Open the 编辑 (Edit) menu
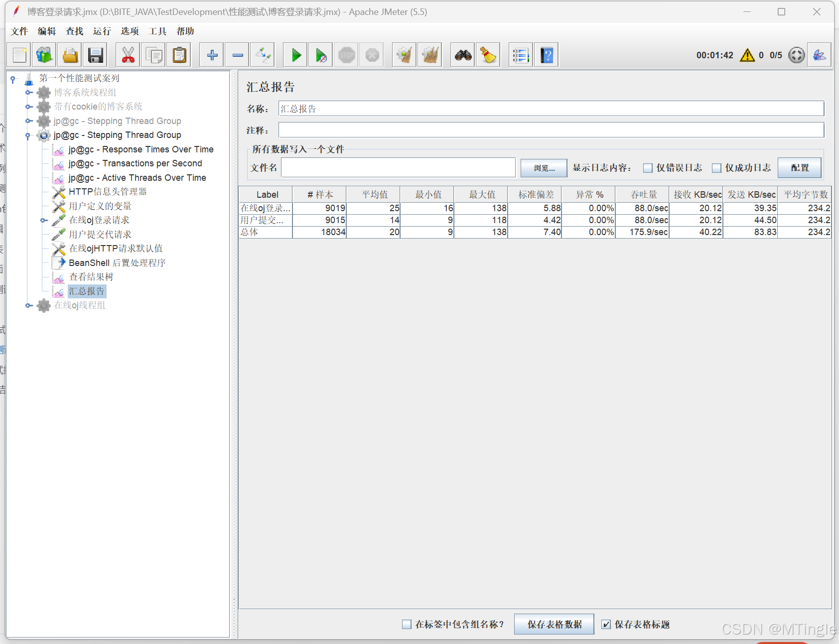 tap(47, 31)
